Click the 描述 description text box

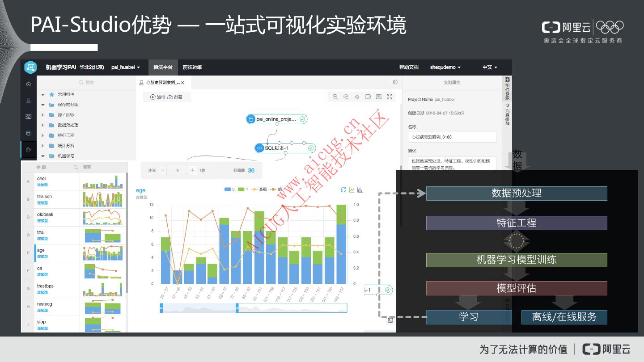(452, 163)
